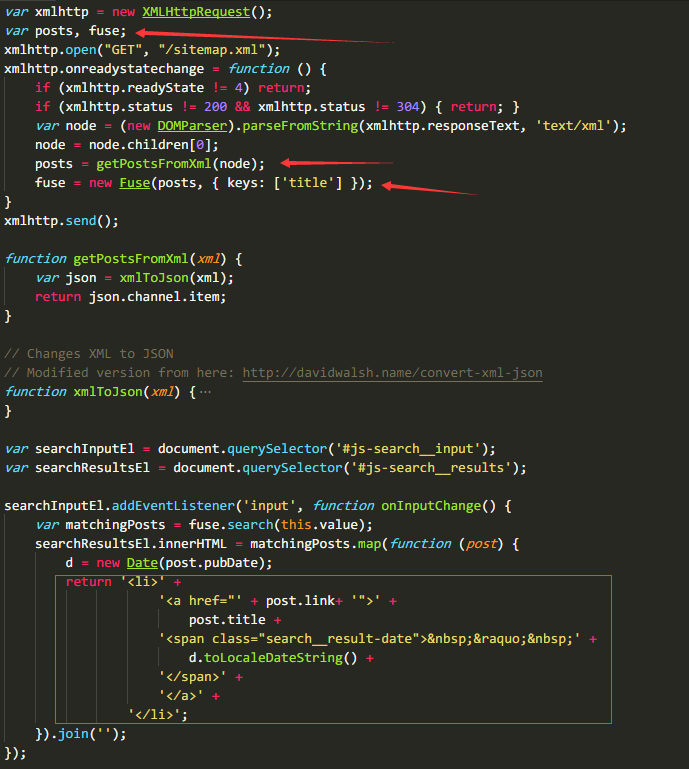The height and width of the screenshot is (769, 689).
Task: Click xmlToJson in the folded function definition
Action: click(107, 392)
